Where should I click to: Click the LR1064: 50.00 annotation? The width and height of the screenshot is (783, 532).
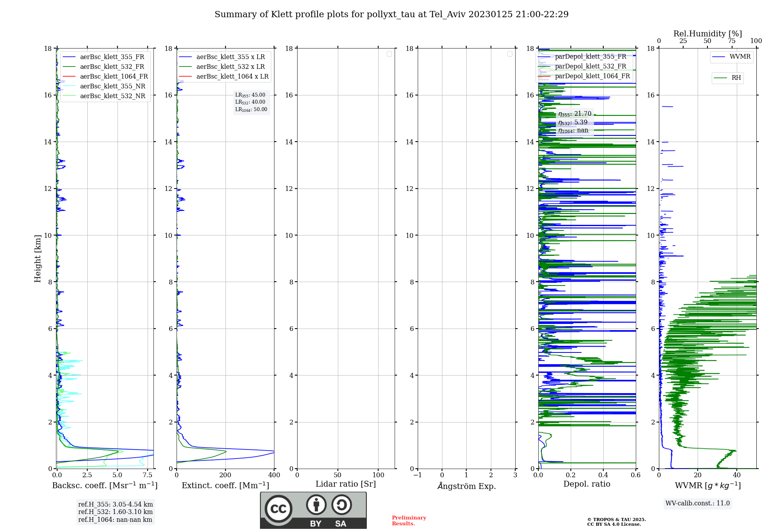pyautogui.click(x=251, y=110)
